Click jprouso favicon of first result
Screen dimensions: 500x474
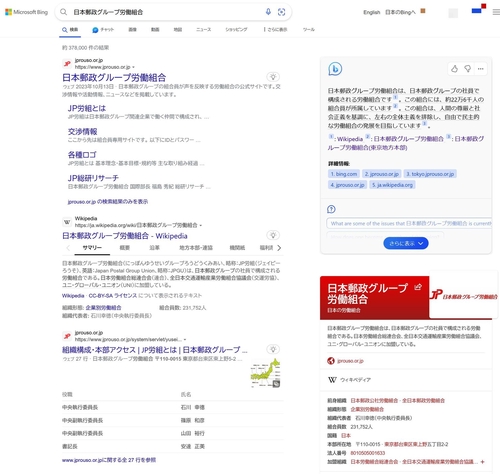click(67, 63)
